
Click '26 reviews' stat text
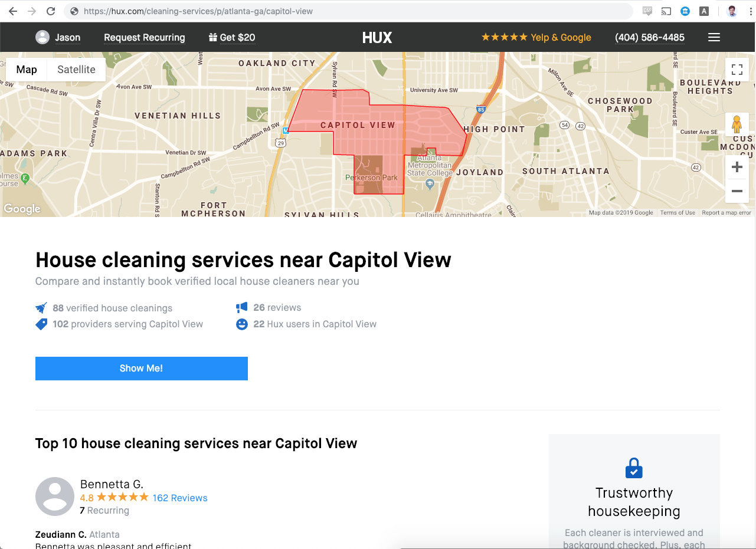(x=277, y=307)
